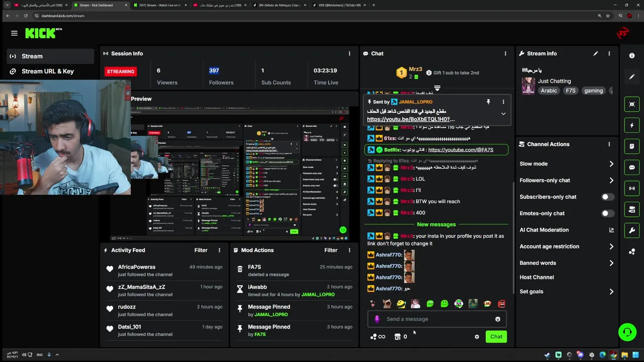Insert the red angry emote
644x362 pixels.
[x=502, y=304]
